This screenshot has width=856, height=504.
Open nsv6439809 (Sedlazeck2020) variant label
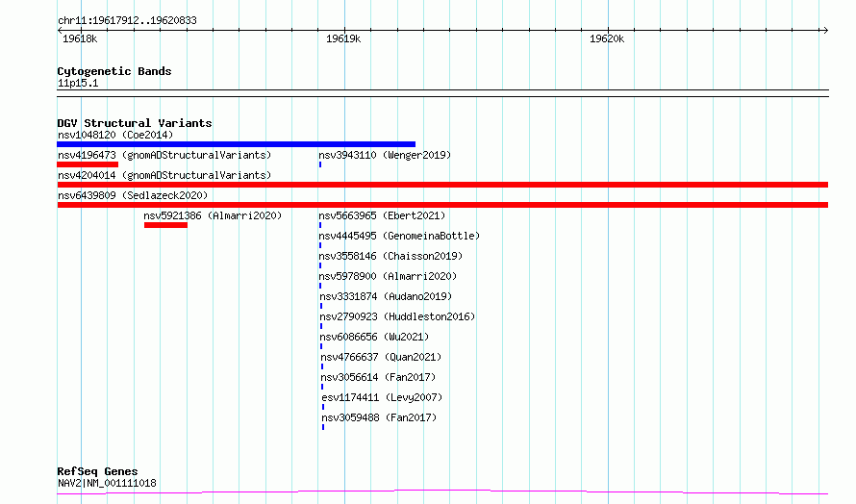(133, 195)
